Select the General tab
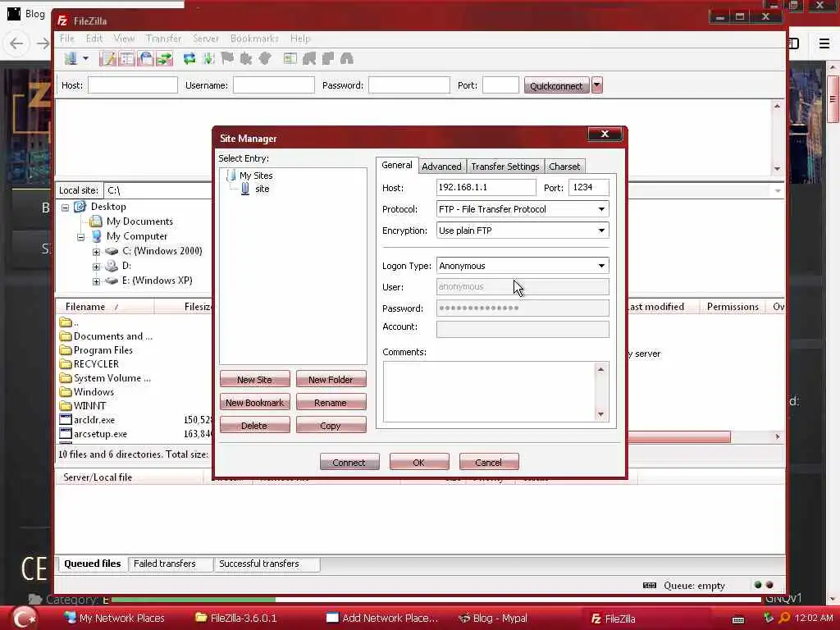 point(396,165)
